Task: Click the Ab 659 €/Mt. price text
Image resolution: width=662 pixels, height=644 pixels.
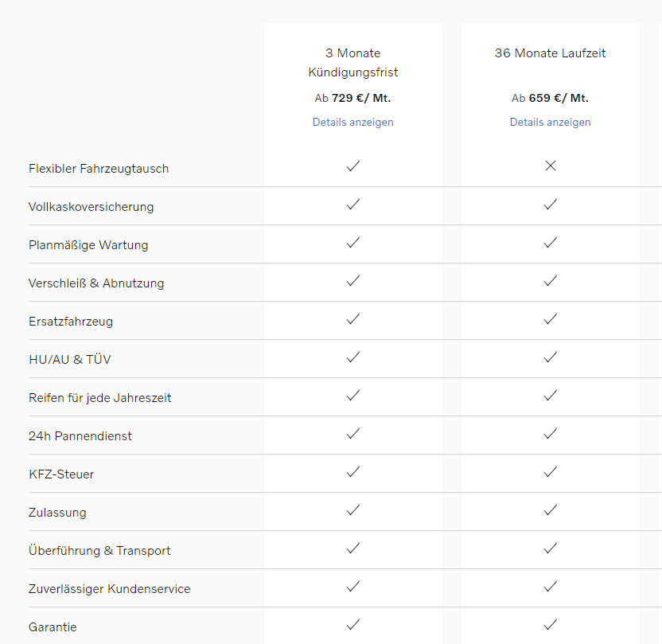Action: point(550,98)
